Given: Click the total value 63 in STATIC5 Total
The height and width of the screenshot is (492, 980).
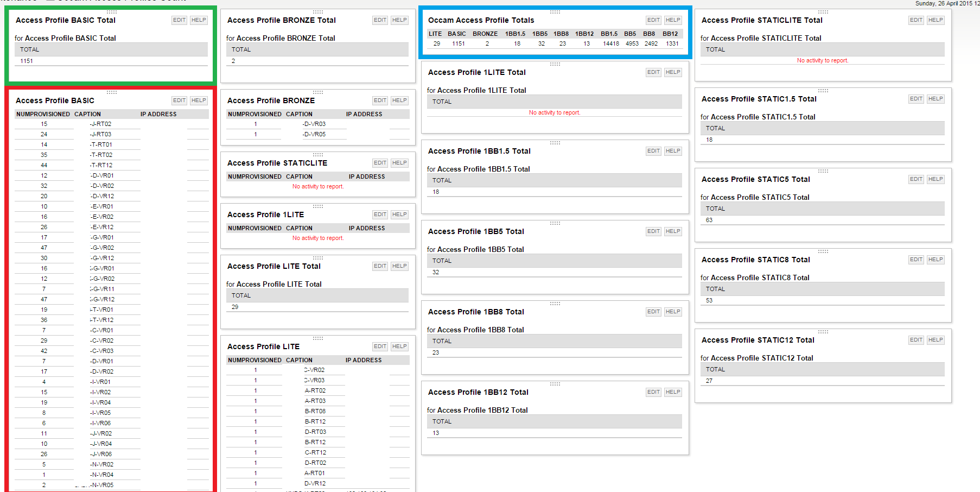Looking at the screenshot, I should coord(709,220).
